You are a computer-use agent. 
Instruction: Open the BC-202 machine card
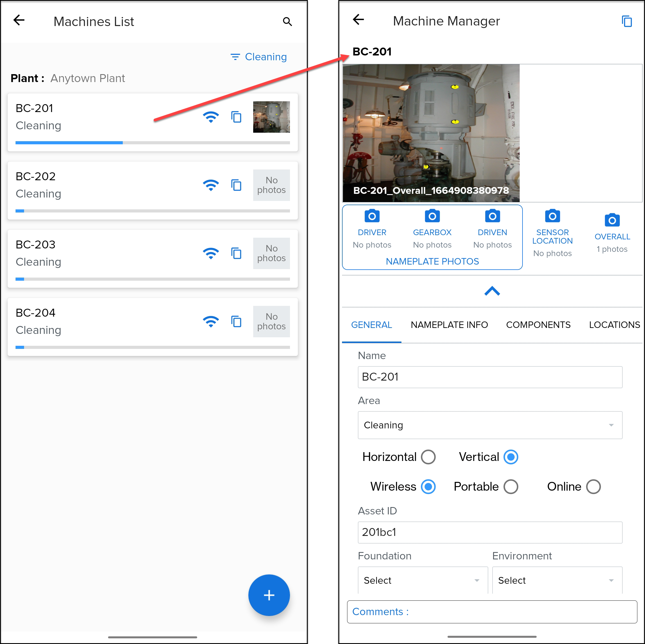[x=152, y=190]
